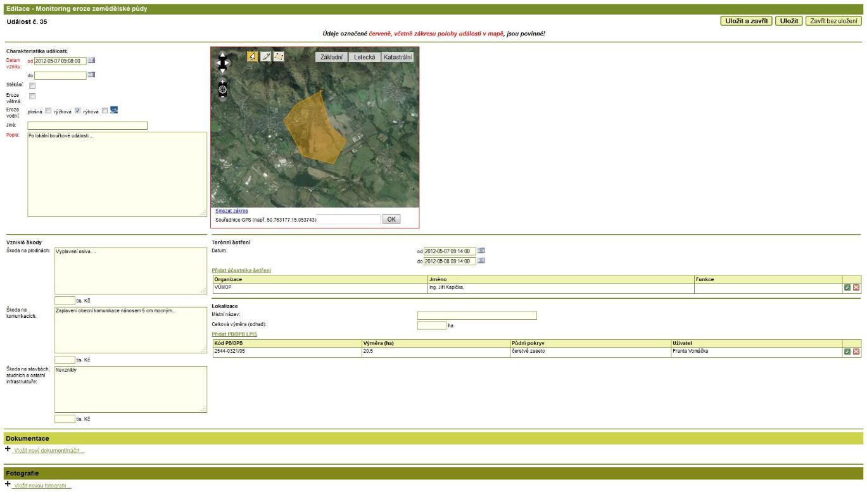The height and width of the screenshot is (504, 867).
Task: Pan the map up with arrow control
Action: (222, 54)
